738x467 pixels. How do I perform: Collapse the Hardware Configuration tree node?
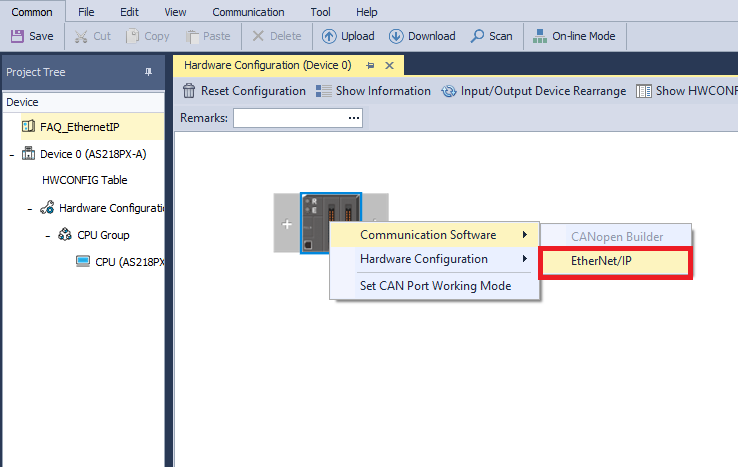tap(30, 208)
